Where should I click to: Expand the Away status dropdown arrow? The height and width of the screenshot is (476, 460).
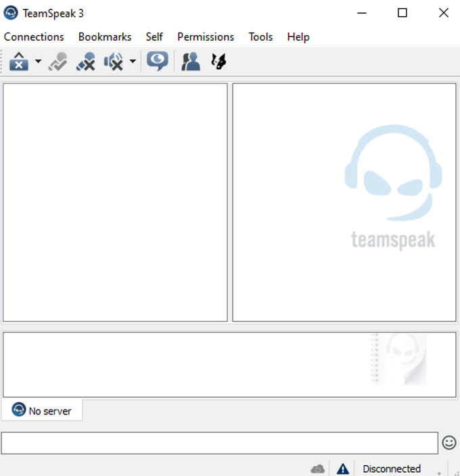38,62
